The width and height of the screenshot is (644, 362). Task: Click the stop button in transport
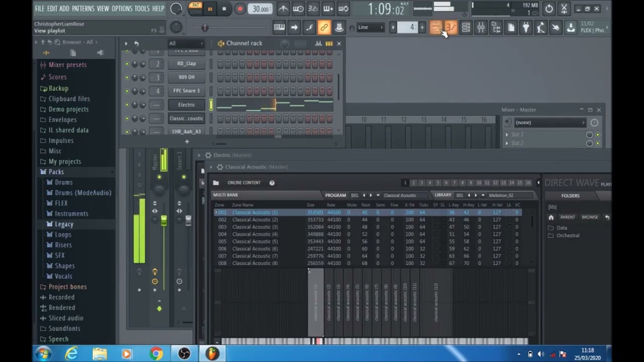coord(224,9)
